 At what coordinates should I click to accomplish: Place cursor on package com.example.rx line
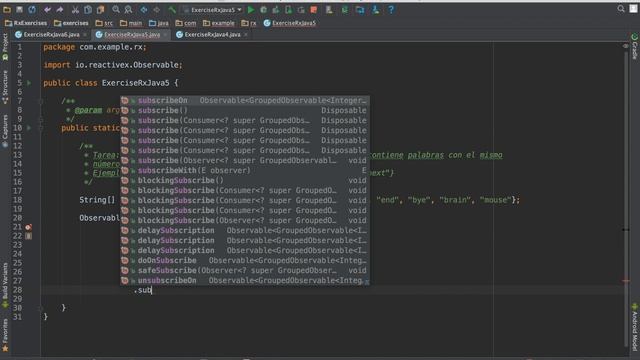pos(95,47)
